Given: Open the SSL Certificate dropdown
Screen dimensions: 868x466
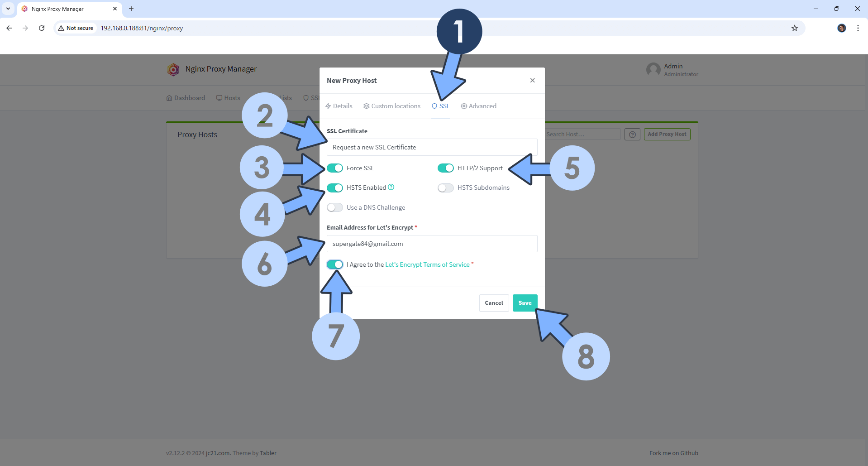Looking at the screenshot, I should coord(432,147).
